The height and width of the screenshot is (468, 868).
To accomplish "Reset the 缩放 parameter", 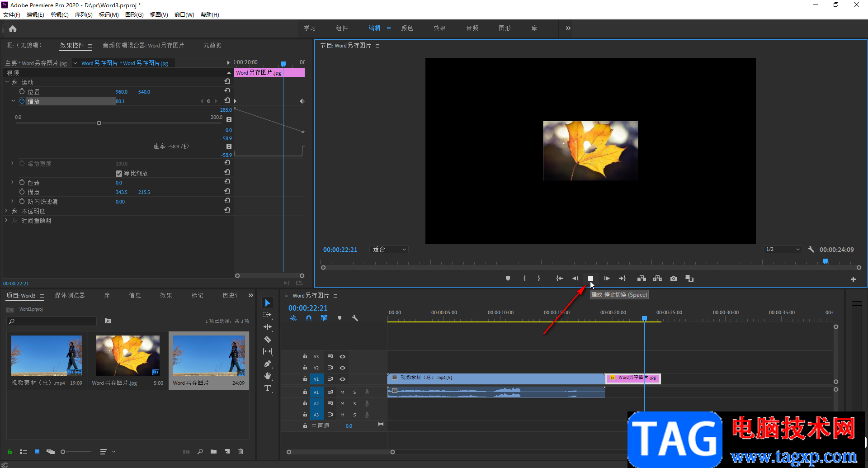I will (227, 100).
